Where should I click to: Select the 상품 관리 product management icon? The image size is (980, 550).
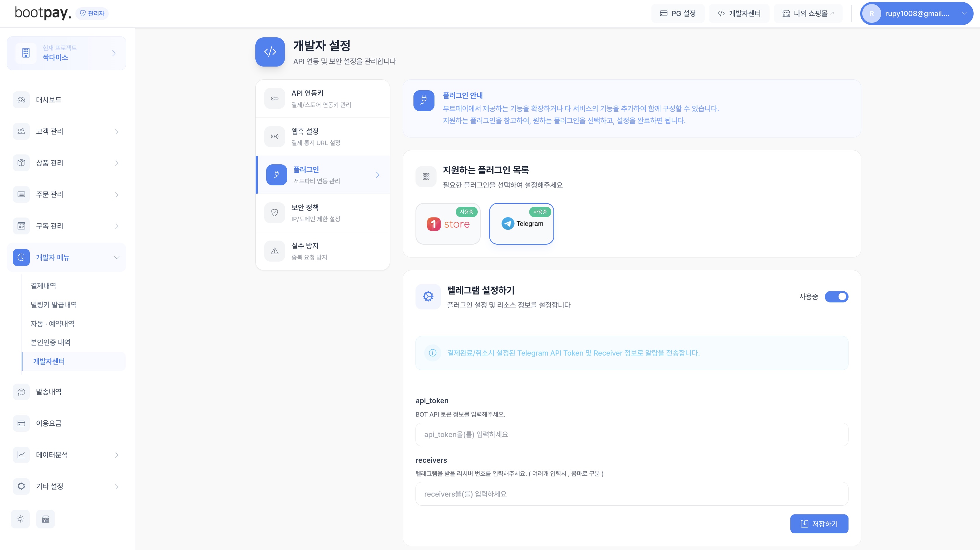(x=21, y=163)
